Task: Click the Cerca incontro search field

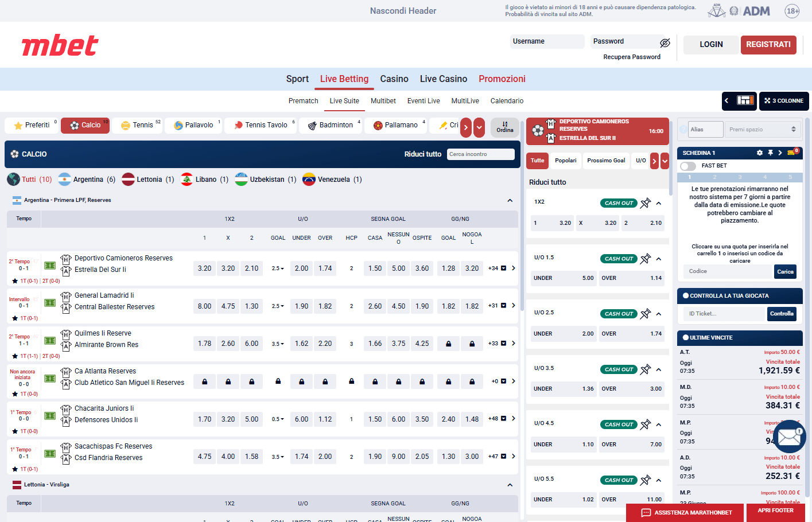Action: [481, 154]
